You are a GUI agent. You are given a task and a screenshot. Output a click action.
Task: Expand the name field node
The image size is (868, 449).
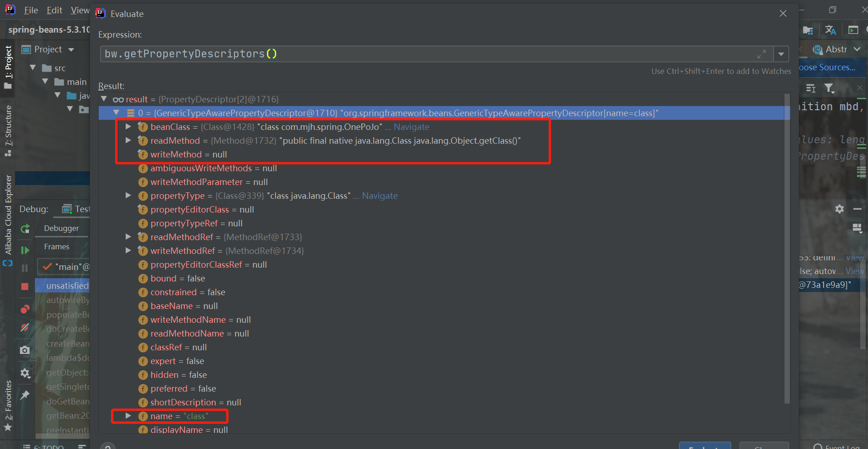[x=128, y=416]
